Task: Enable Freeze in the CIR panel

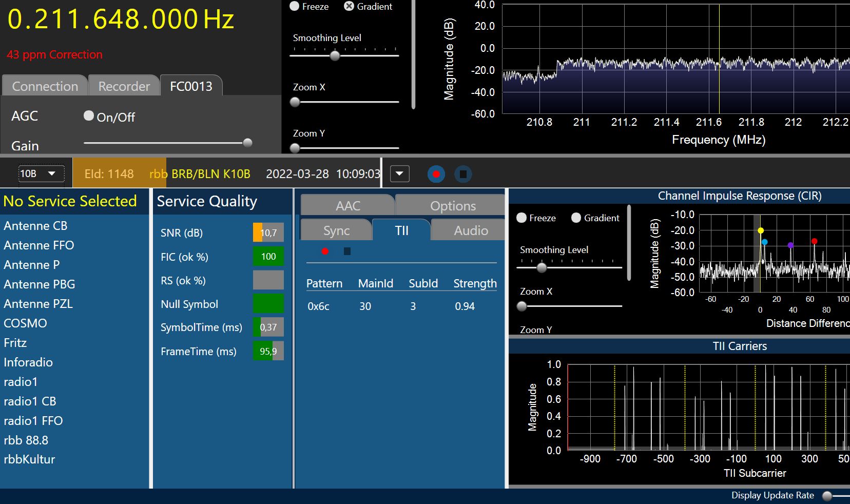Action: [x=521, y=218]
